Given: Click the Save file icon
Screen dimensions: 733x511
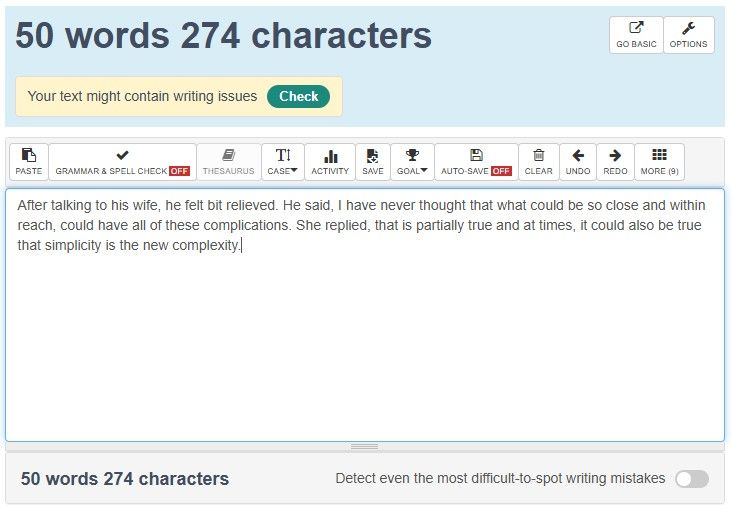Looking at the screenshot, I should [373, 155].
